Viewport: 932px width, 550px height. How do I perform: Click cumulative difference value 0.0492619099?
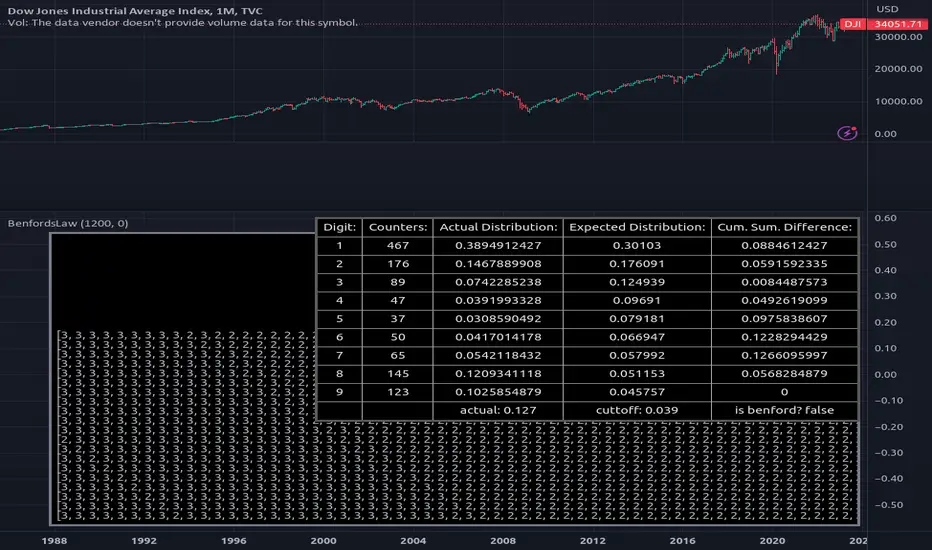click(x=785, y=300)
